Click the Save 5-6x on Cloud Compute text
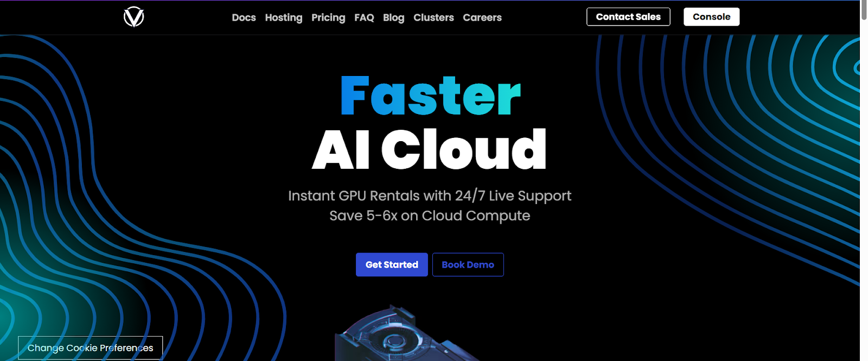The height and width of the screenshot is (361, 868). (x=430, y=216)
